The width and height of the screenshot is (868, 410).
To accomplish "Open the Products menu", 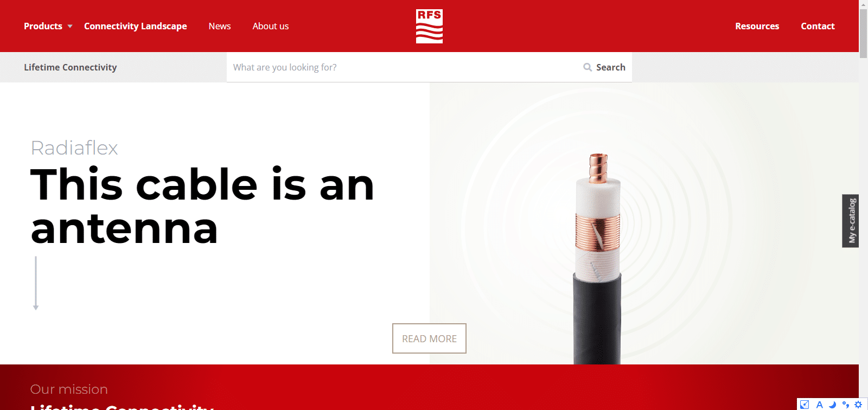I will [43, 26].
